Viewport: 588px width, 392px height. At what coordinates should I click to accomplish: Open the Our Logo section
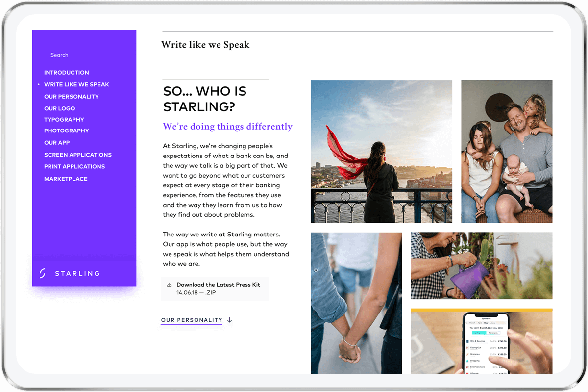[60, 108]
